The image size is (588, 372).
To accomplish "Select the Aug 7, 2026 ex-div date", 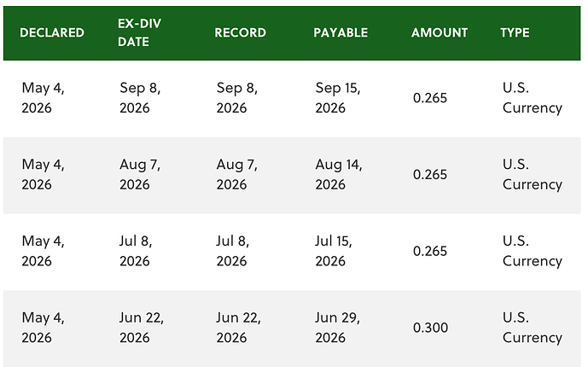I will [x=140, y=174].
